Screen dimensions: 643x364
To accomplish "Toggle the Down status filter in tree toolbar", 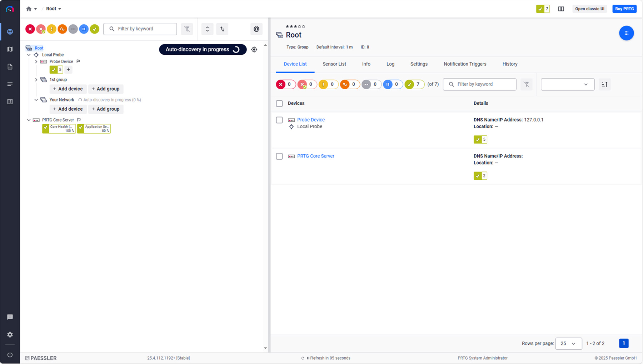I will point(30,29).
